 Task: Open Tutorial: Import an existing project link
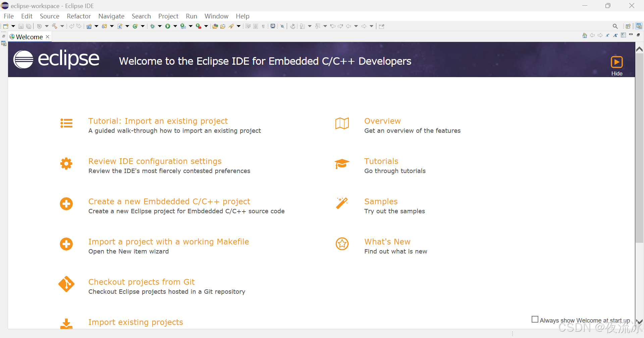tap(158, 121)
